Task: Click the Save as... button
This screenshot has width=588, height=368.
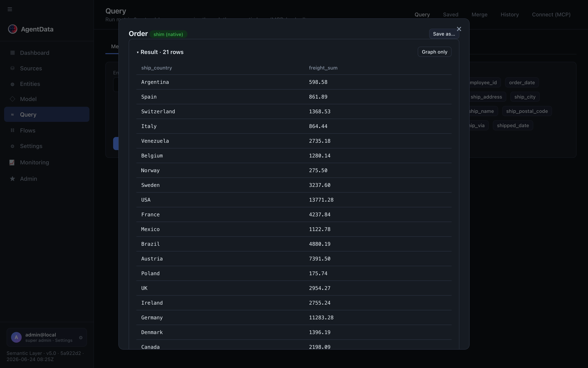Action: point(444,34)
